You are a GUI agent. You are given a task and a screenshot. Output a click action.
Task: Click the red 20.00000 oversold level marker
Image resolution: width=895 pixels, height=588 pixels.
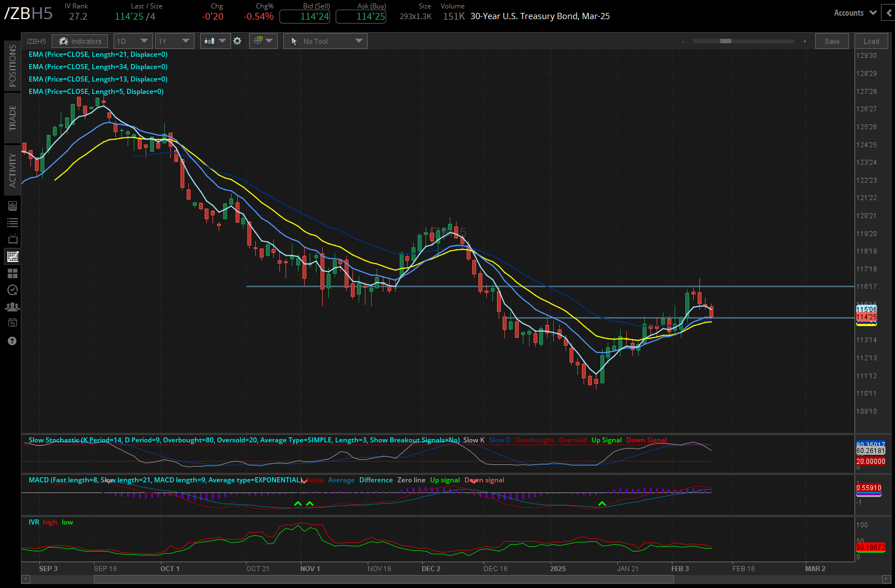pyautogui.click(x=871, y=462)
